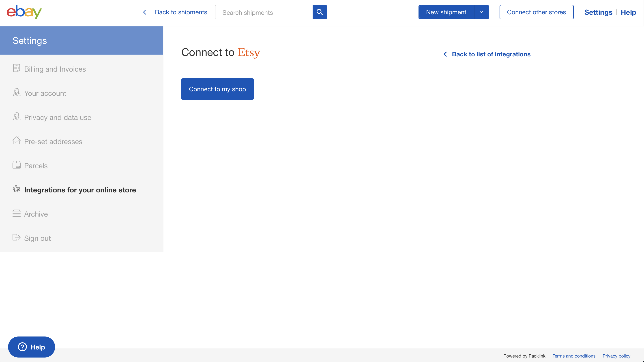Go to Privacy and data use
The height and width of the screenshot is (362, 644).
[58, 117]
